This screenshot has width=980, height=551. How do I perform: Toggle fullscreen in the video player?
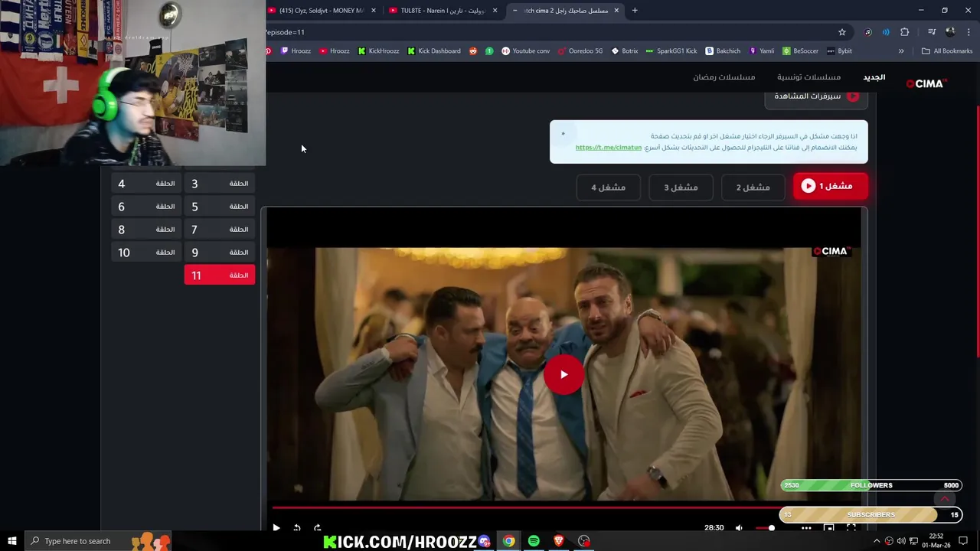tap(851, 527)
